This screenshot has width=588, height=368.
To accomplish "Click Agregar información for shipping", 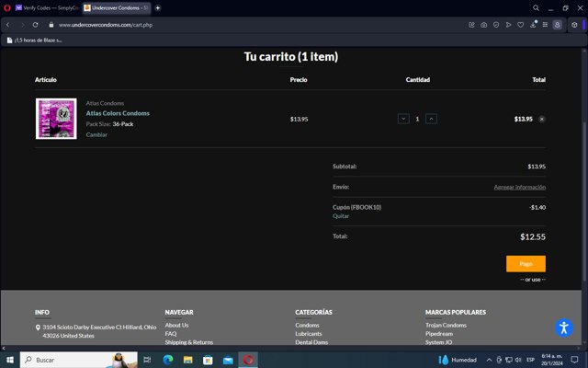I will [x=520, y=187].
